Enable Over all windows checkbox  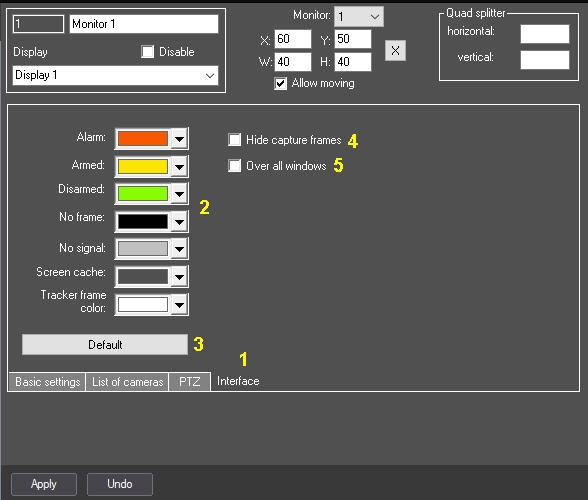tap(235, 165)
